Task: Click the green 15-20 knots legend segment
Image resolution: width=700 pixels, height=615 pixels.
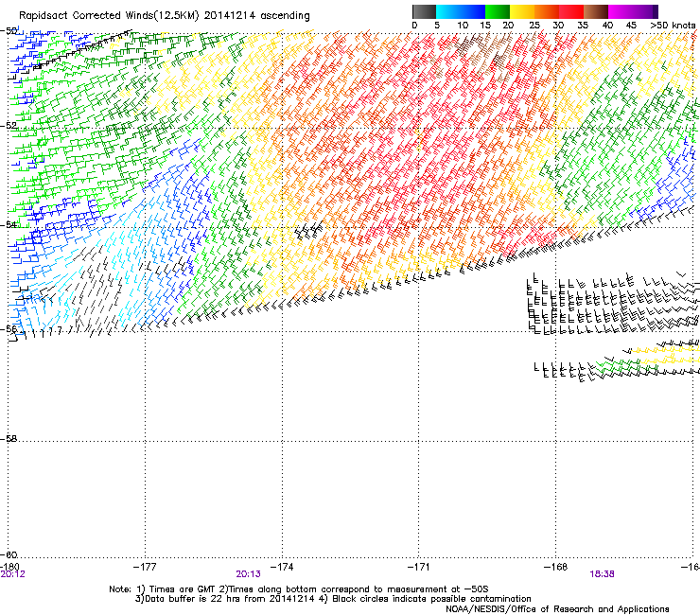Action: (x=498, y=11)
